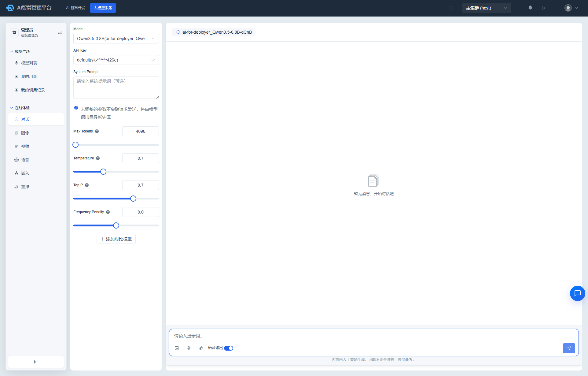Click the image upload icon in prompt box
The height and width of the screenshot is (376, 588).
(177, 348)
